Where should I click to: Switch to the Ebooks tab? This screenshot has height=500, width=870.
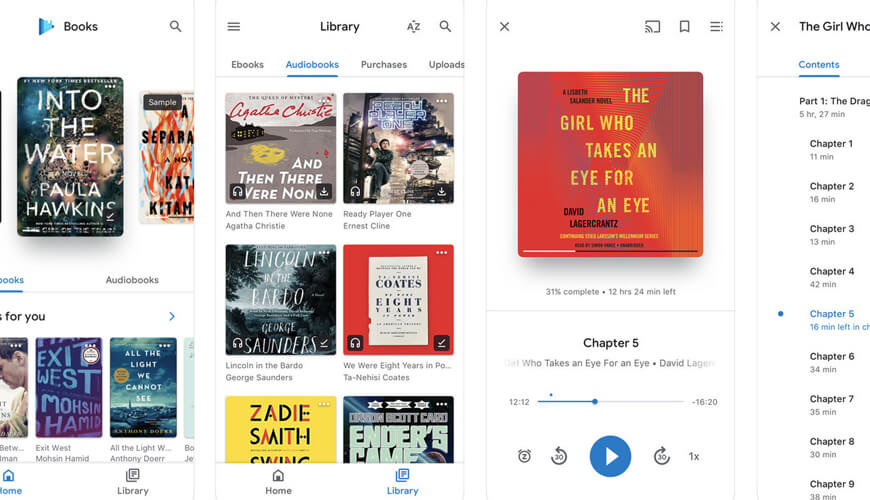pos(247,64)
